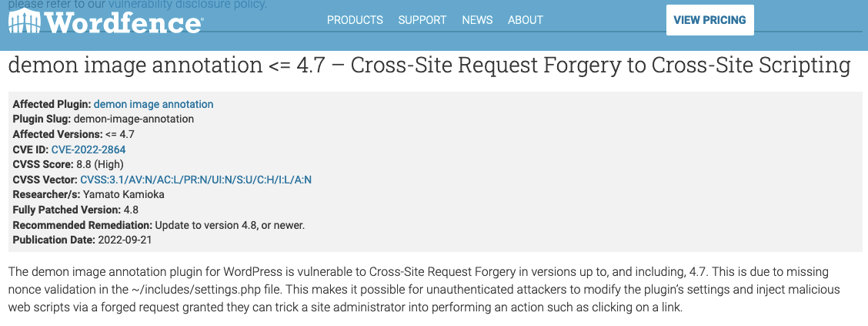Click the researcher name Yamato Kamioka
This screenshot has height=326, width=868.
coord(123,195)
